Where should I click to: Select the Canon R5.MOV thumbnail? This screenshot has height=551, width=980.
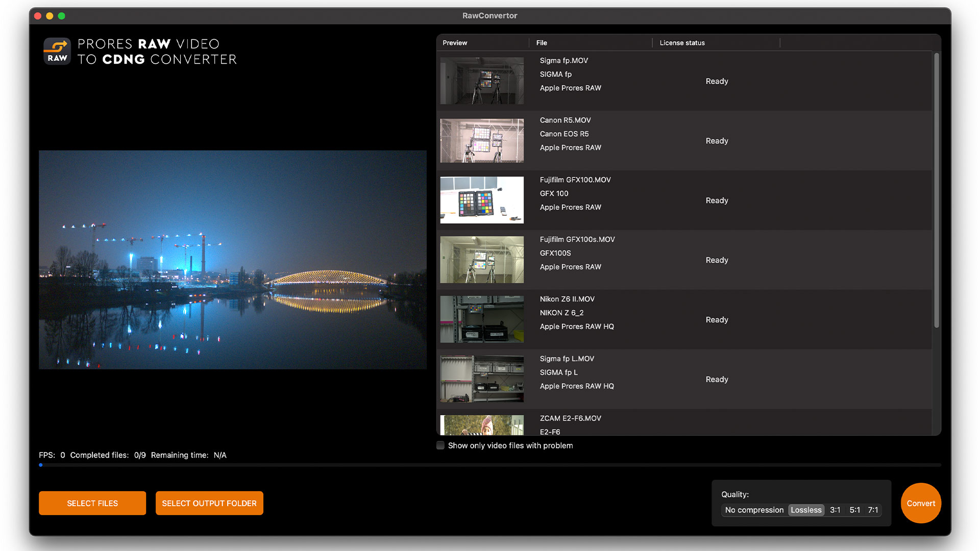(x=482, y=140)
